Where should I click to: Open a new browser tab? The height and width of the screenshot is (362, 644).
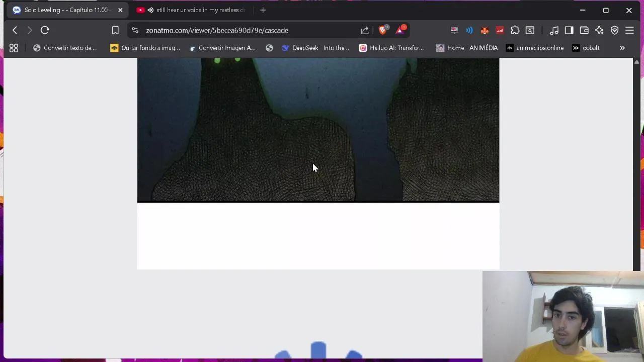click(x=263, y=10)
